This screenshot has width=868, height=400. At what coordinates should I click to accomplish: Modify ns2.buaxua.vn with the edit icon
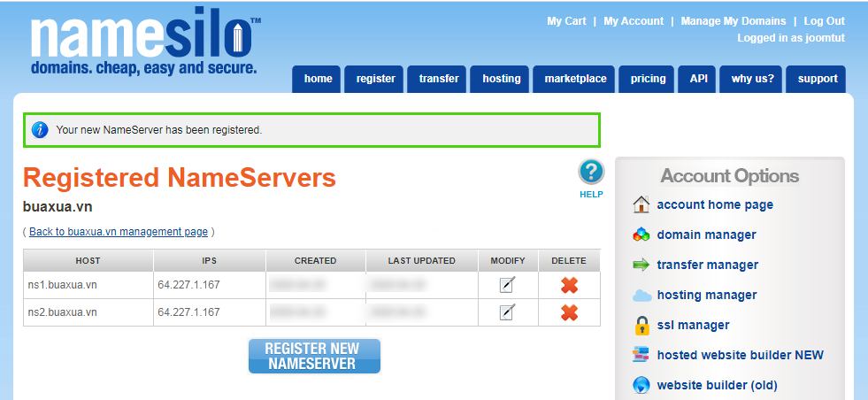coord(508,312)
